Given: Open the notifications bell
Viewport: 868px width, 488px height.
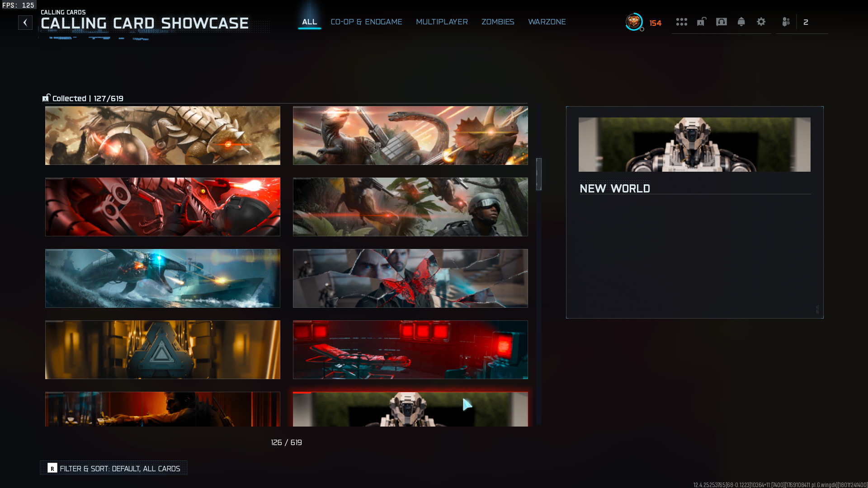Looking at the screenshot, I should (741, 22).
